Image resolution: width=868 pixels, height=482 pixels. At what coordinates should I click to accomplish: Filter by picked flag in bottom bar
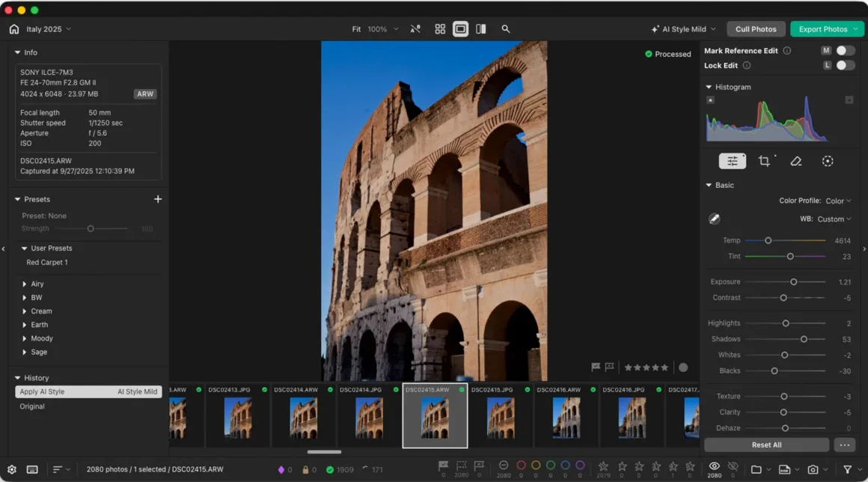[x=444, y=466]
